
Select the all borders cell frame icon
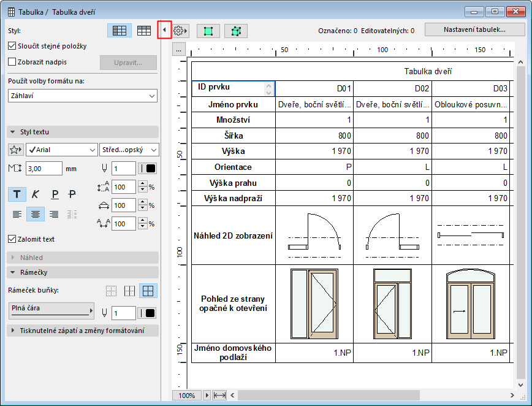[x=147, y=291]
